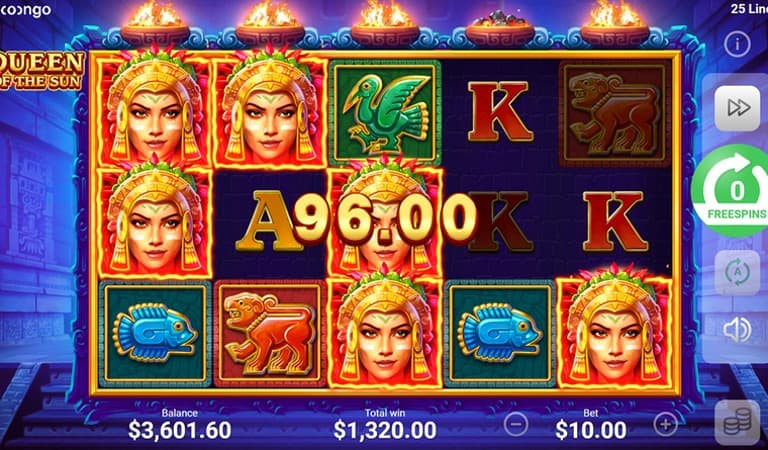The width and height of the screenshot is (768, 450).
Task: Click the orange jaguar symbol in bottom row
Action: pyautogui.click(x=270, y=333)
